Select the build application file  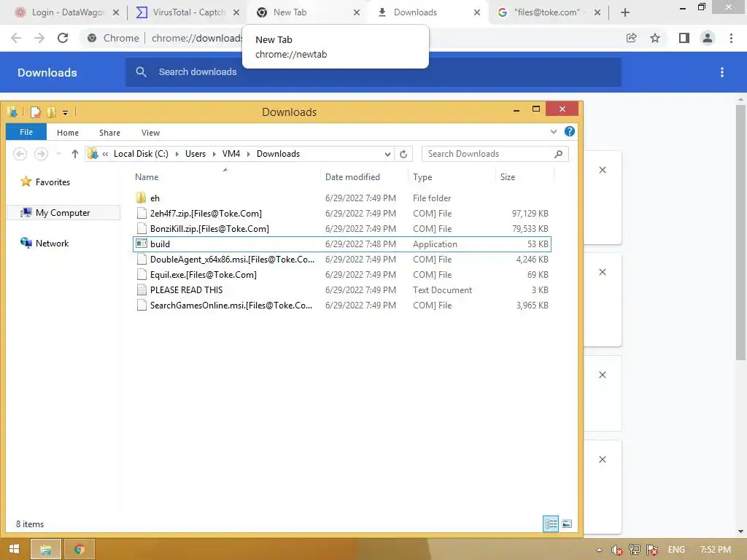tap(341, 244)
